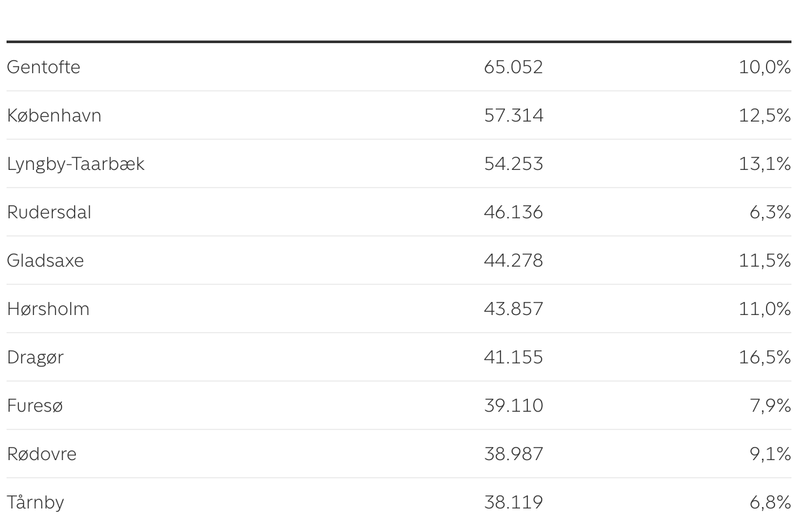
Task: Click the Dragør municipality name
Action: click(35, 357)
